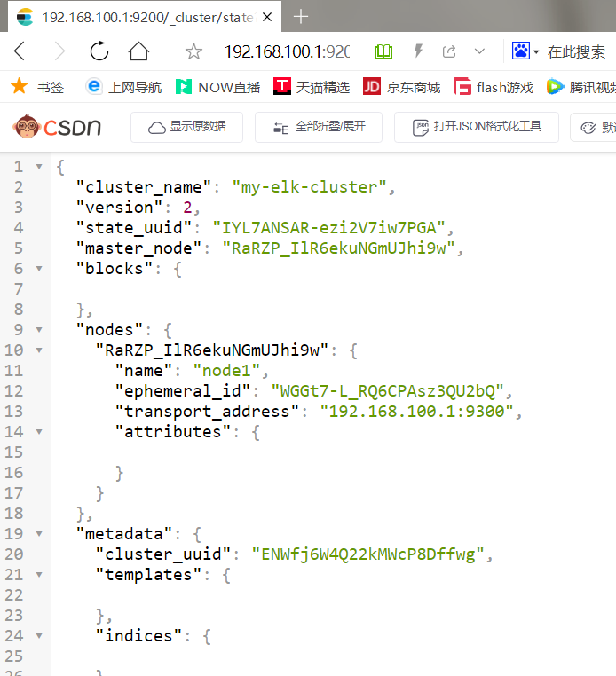Click the "my-elk-cluster" value
616x676 pixels.
click(x=309, y=187)
